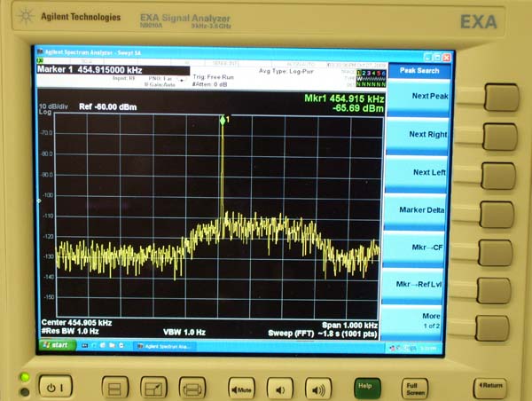This screenshot has width=532, height=401.
Task: Click the PNO: Far status text
Action: click(160, 78)
